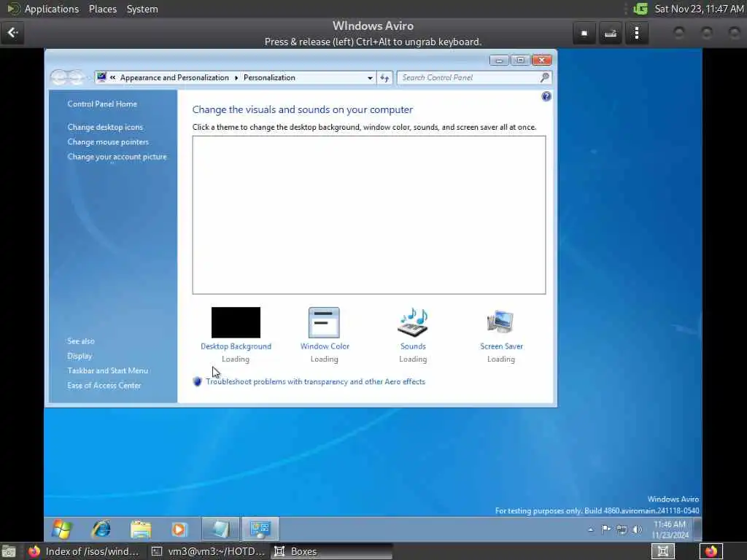This screenshot has height=560, width=747.
Task: Go back in the Boxes header
Action: [12, 32]
